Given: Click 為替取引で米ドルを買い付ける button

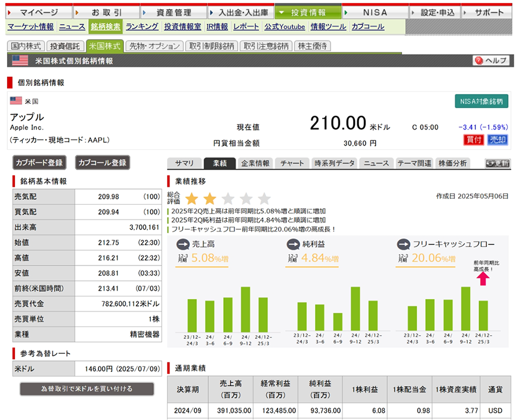Looking at the screenshot, I should [x=86, y=388].
